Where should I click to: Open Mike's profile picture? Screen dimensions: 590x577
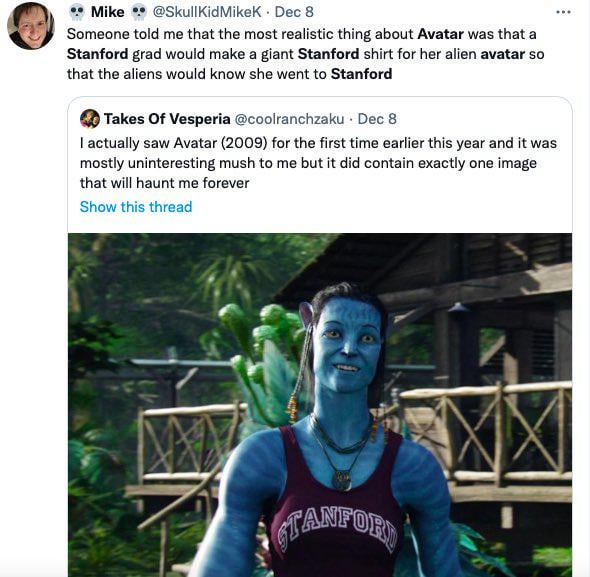[31, 26]
